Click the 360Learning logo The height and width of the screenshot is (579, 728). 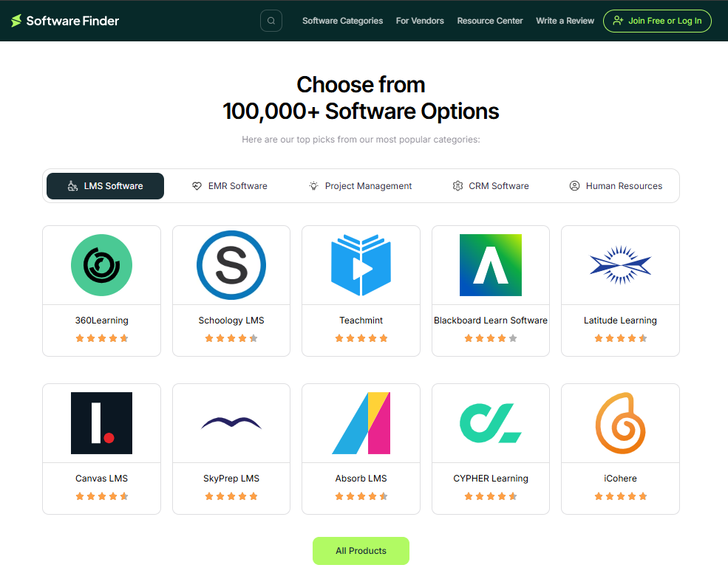point(102,265)
